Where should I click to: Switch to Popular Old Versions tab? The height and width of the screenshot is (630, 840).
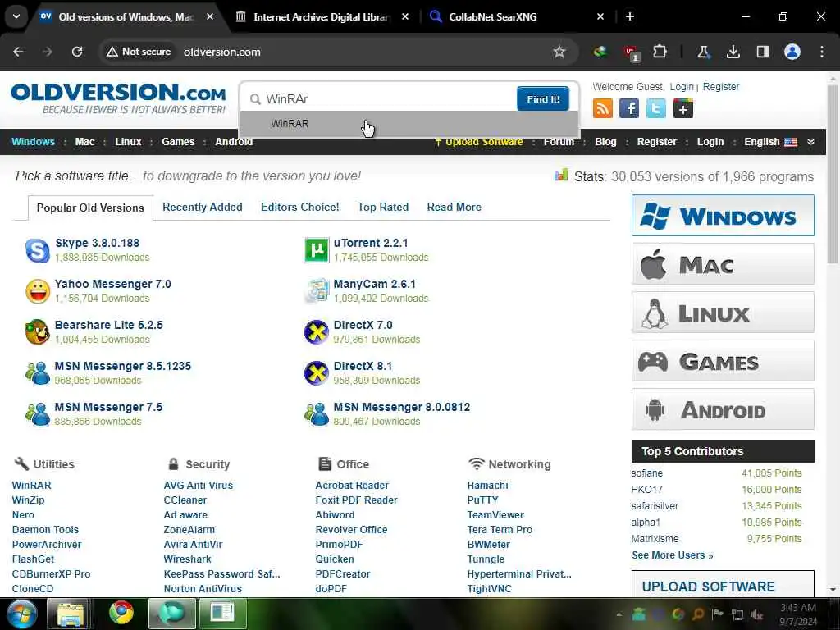pyautogui.click(x=90, y=208)
